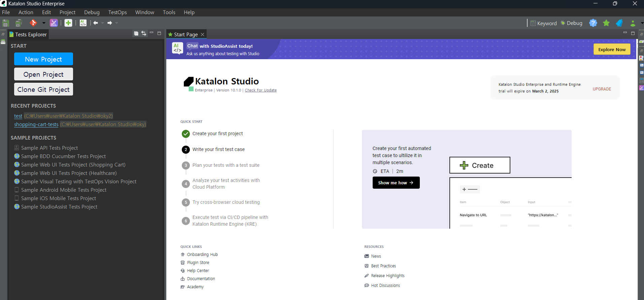Viewport: 644px width, 300px height.
Task: Open recent project shopping-cart-tests
Action: point(36,124)
